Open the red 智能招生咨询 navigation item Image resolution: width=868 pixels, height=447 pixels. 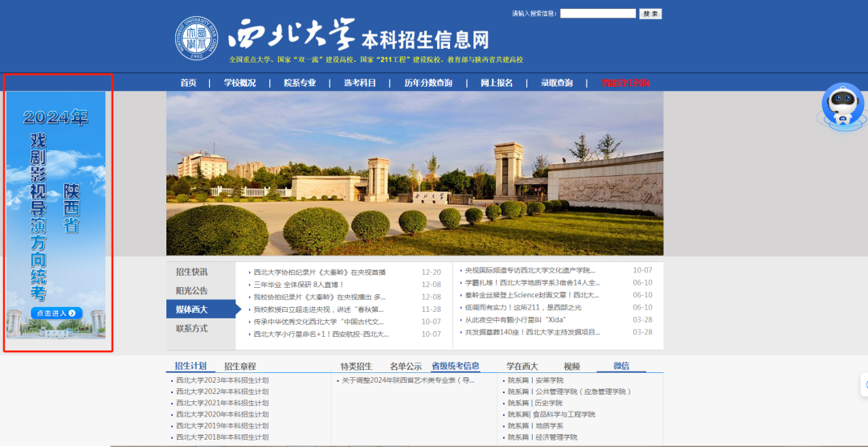pos(625,83)
